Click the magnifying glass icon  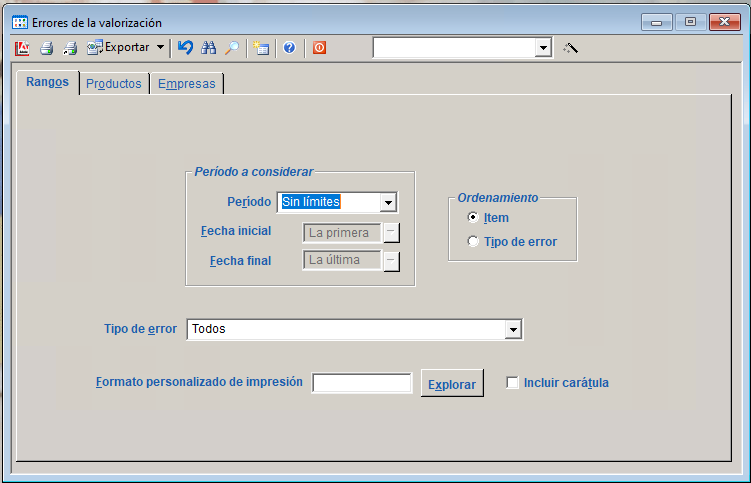coord(232,47)
